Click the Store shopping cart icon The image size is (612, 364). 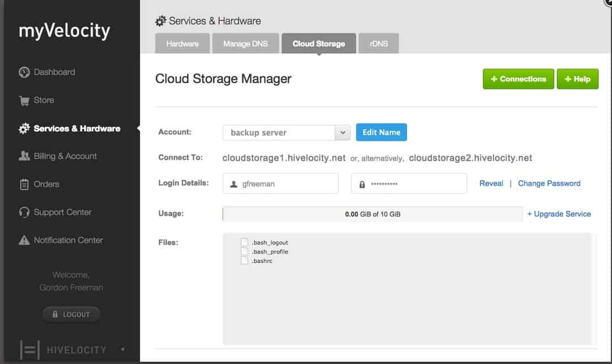pos(24,101)
